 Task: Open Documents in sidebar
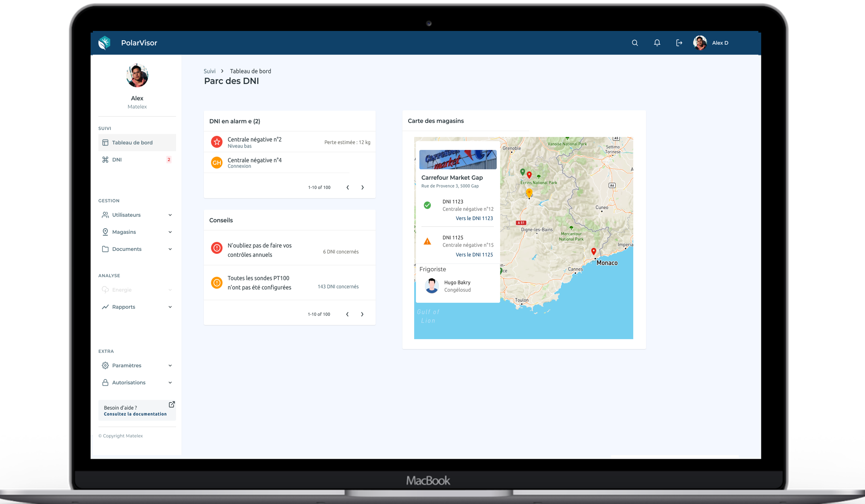tap(137, 249)
